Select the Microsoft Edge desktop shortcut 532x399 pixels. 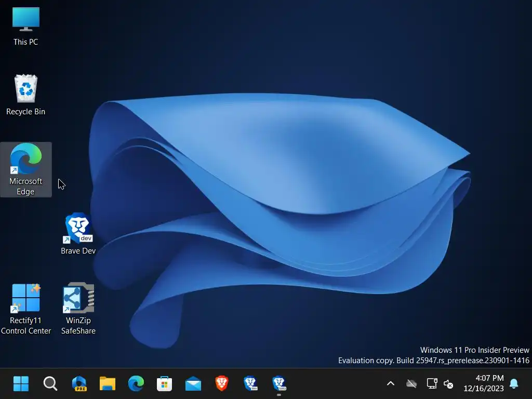click(26, 169)
